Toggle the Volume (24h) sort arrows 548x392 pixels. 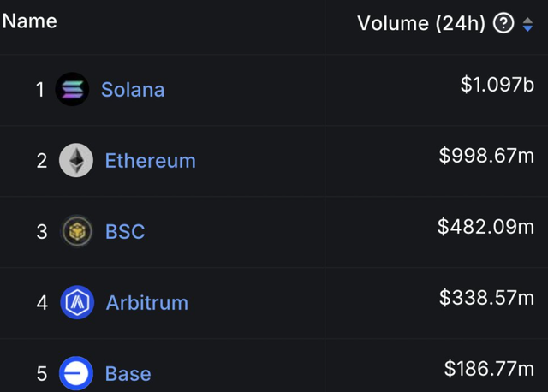[x=527, y=25]
